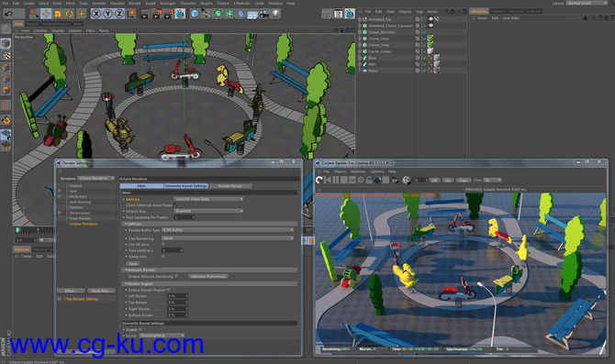The width and height of the screenshot is (615, 364).
Task: Tick Enable Network Rendering checkbox
Action: click(176, 276)
